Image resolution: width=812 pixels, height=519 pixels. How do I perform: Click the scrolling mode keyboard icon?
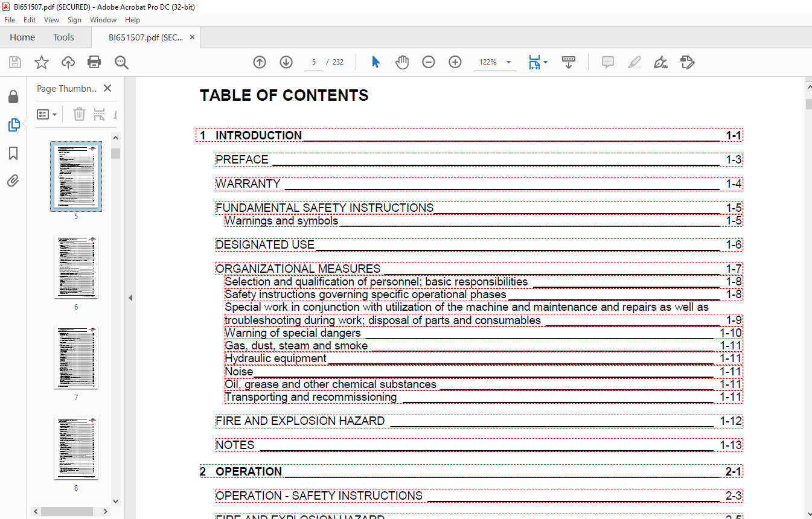click(x=568, y=62)
